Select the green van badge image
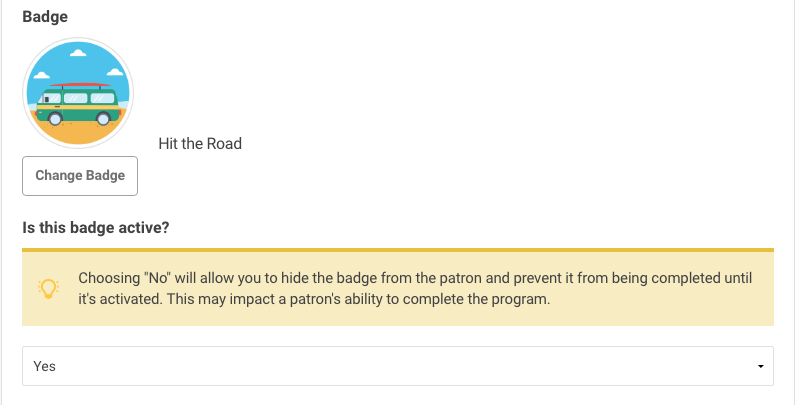 tap(78, 93)
